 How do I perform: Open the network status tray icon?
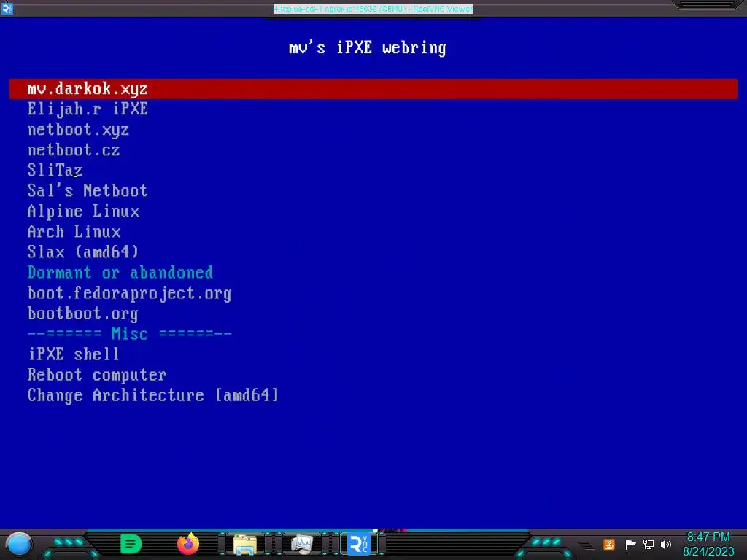(x=649, y=544)
